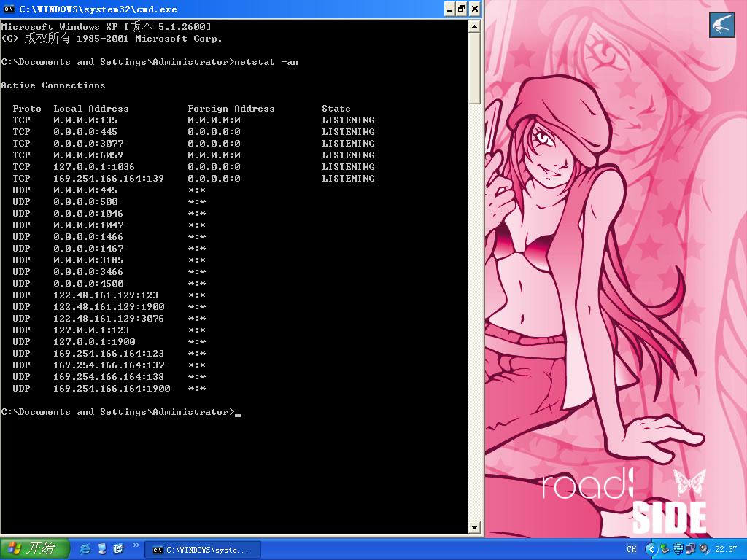Click LISTENING state for port 135
Image resolution: width=747 pixels, height=560 pixels.
(348, 120)
